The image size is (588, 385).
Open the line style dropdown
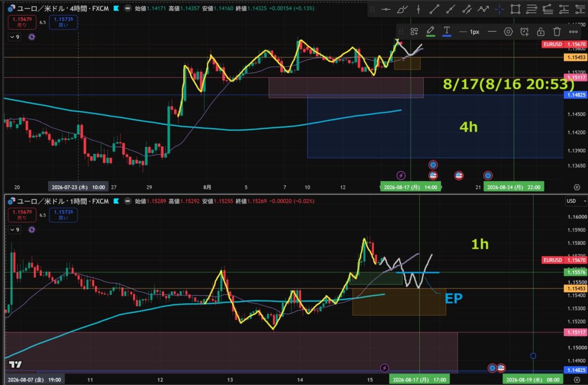pos(492,32)
